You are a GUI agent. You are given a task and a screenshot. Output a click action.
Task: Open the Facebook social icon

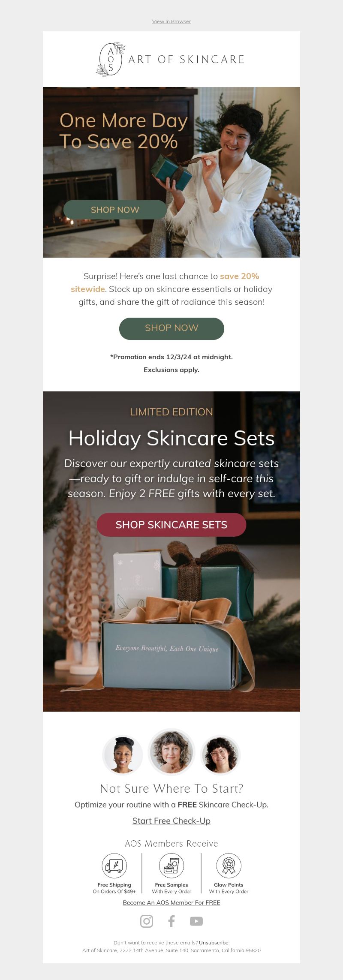(x=171, y=921)
